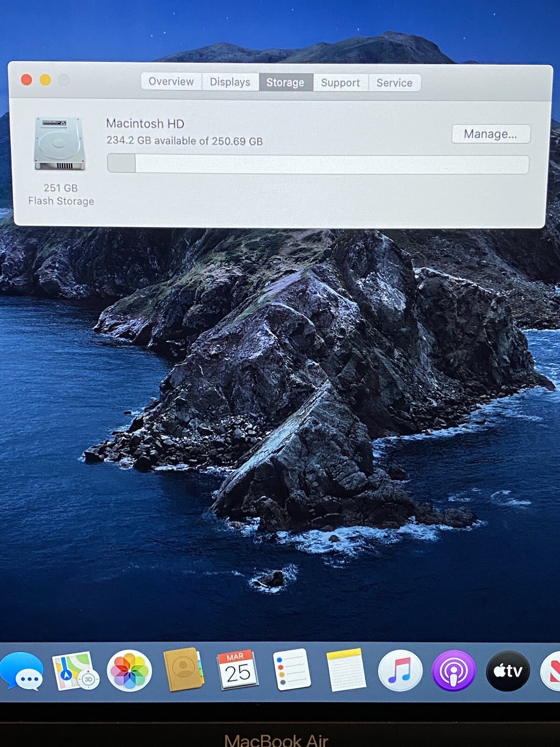Screen dimensions: 560x747
Task: Click the Manage... button
Action: point(491,134)
